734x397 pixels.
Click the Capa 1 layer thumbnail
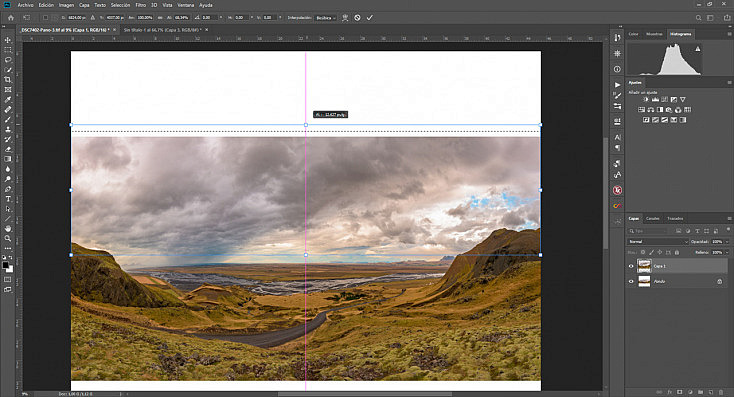(x=644, y=266)
